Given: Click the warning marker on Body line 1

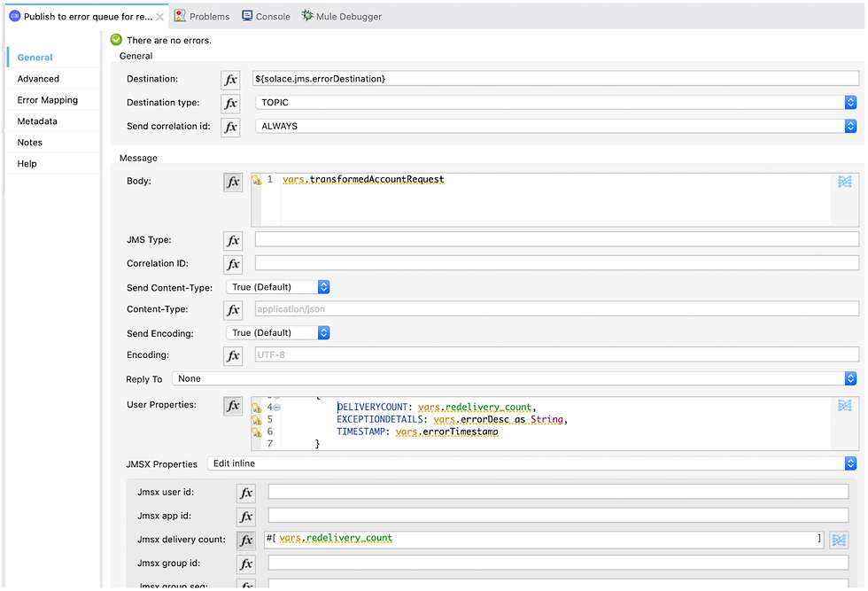Looking at the screenshot, I should click(x=256, y=180).
